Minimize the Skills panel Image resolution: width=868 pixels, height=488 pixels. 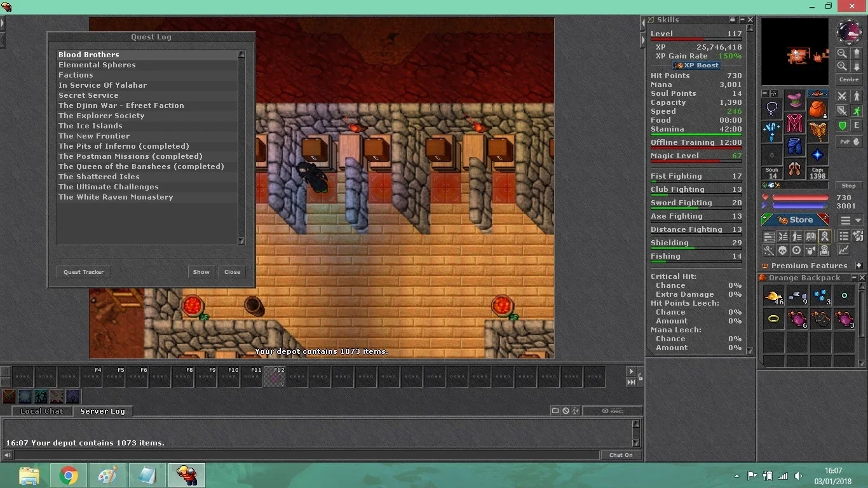(x=742, y=20)
